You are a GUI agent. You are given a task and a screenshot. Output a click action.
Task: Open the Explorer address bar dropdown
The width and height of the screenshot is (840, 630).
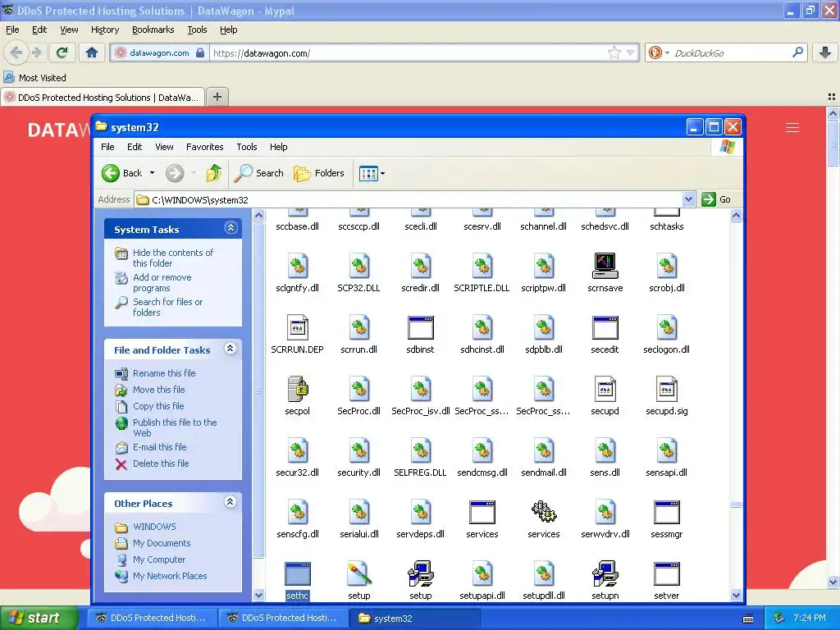point(689,200)
